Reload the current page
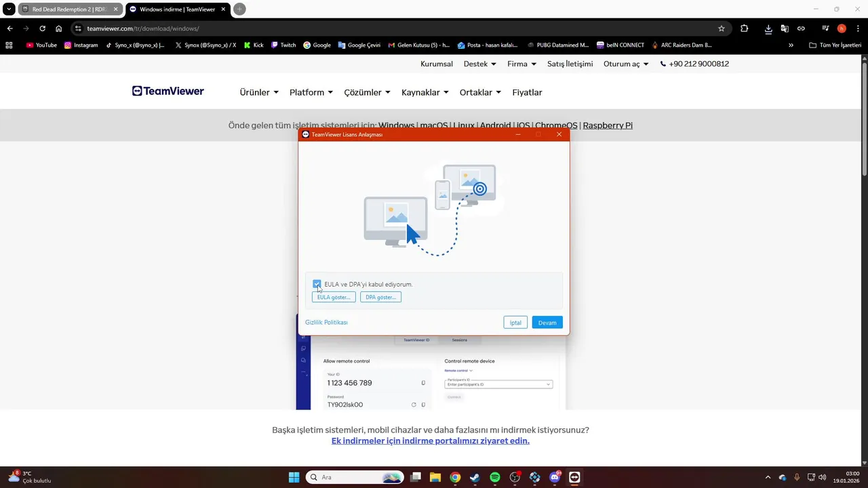Viewport: 868px width, 488px height. 42,28
